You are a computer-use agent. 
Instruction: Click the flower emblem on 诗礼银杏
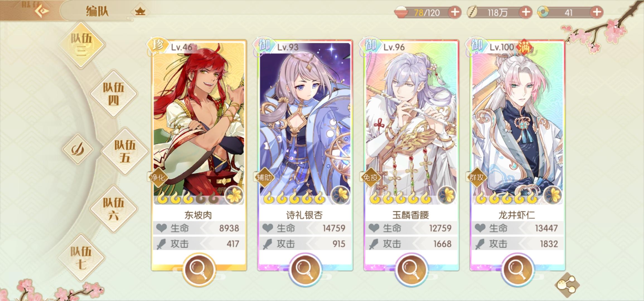click(340, 195)
